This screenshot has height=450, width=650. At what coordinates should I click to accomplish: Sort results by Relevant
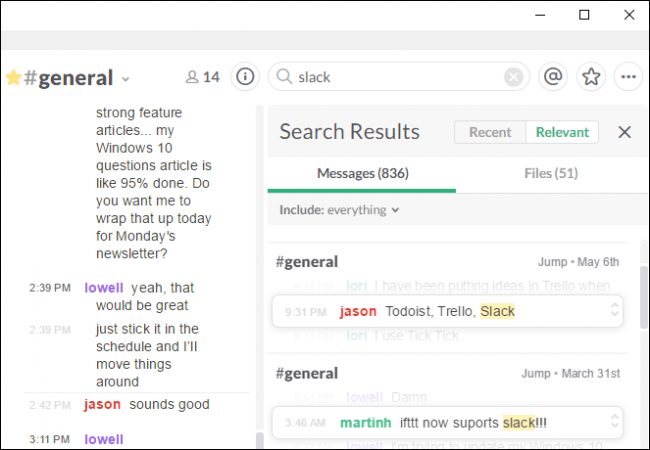click(x=562, y=132)
